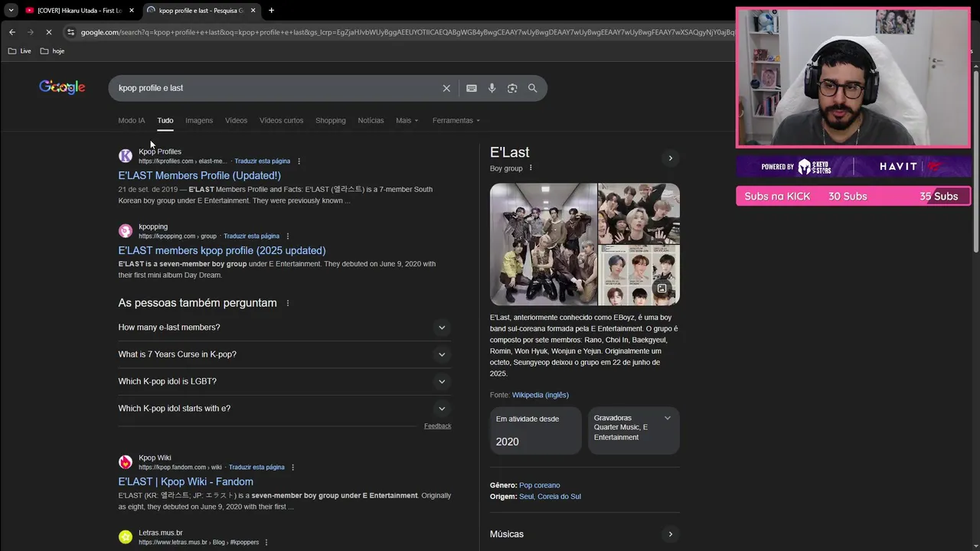This screenshot has height=551, width=980.
Task: Click 'Traduzir esta página' for kpopping
Action: pyautogui.click(x=251, y=236)
